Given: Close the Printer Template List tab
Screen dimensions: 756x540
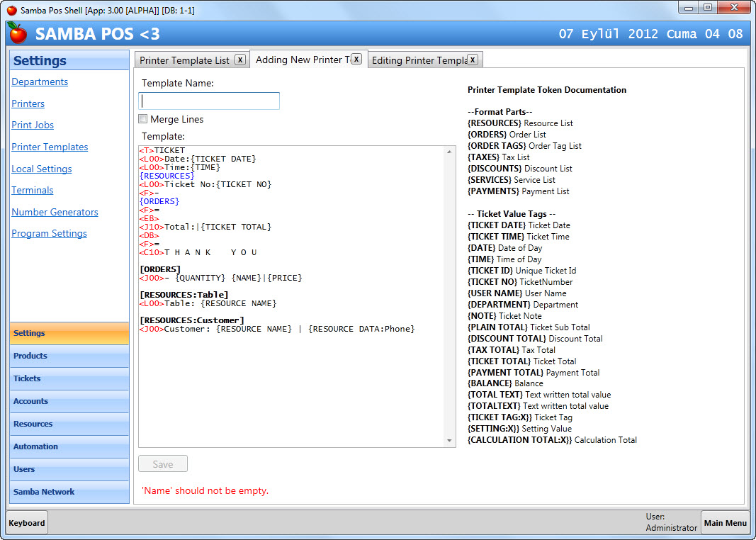Looking at the screenshot, I should coord(240,60).
